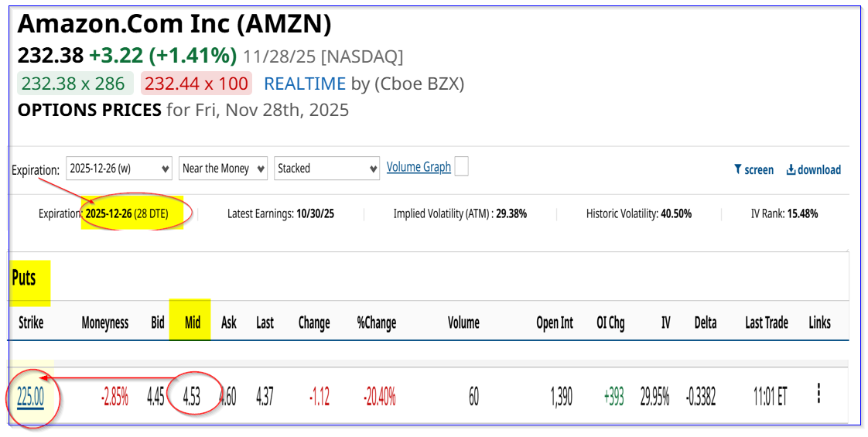Sort by the Open Int column

coord(555,323)
